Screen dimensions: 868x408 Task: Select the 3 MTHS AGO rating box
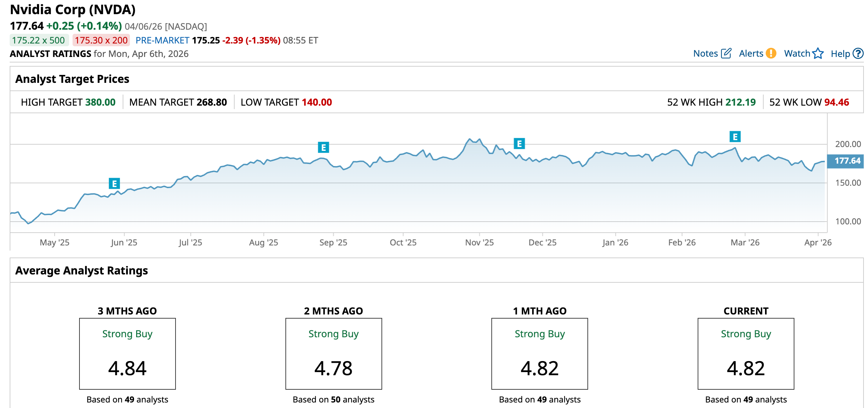point(128,354)
